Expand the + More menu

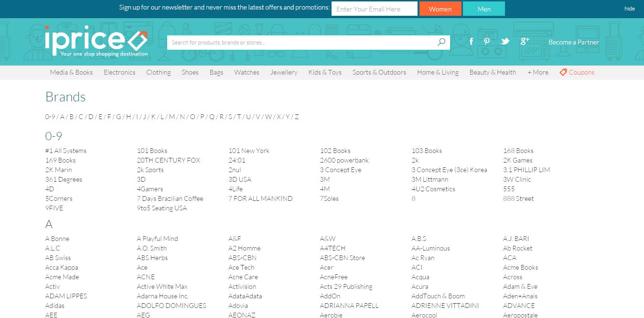click(537, 72)
